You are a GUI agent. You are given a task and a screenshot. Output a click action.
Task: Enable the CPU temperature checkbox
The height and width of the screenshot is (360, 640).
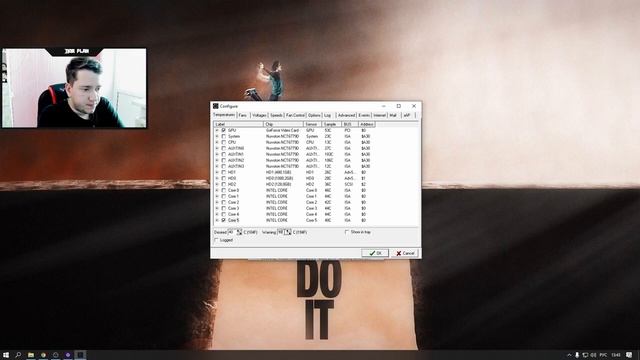[223, 142]
